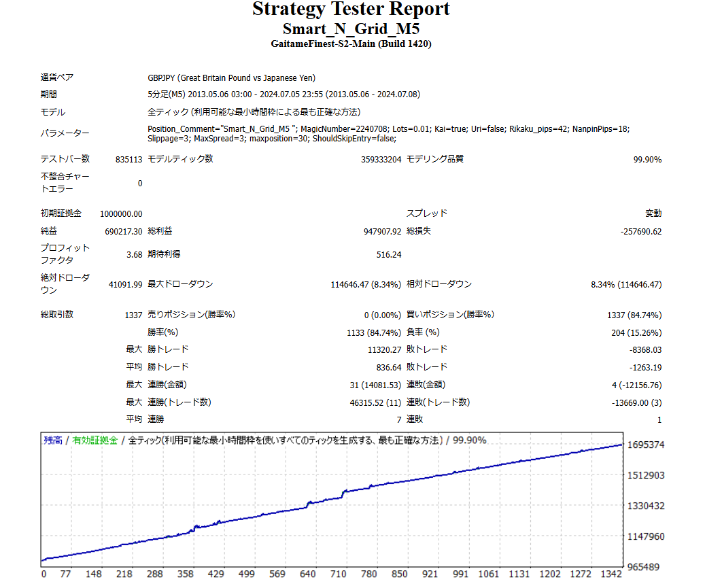
Task: Select loss rate value 204 (15.26%)
Action: tap(636, 333)
